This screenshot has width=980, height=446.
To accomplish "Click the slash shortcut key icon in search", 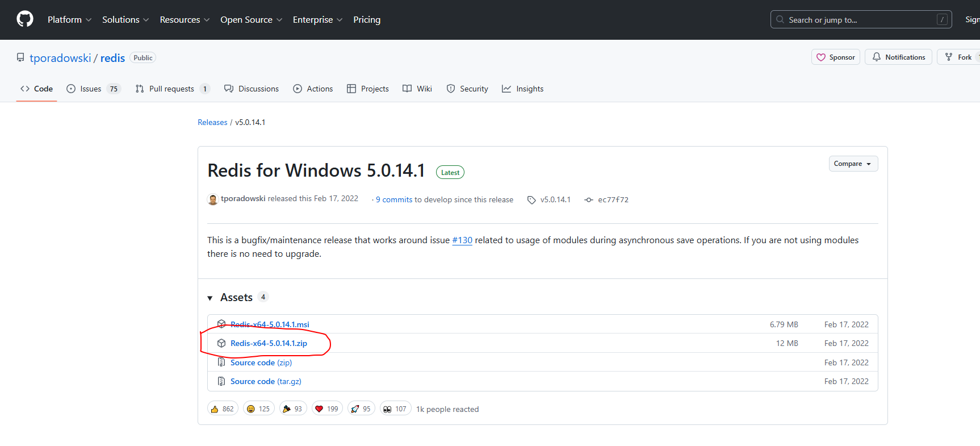I will 942,19.
